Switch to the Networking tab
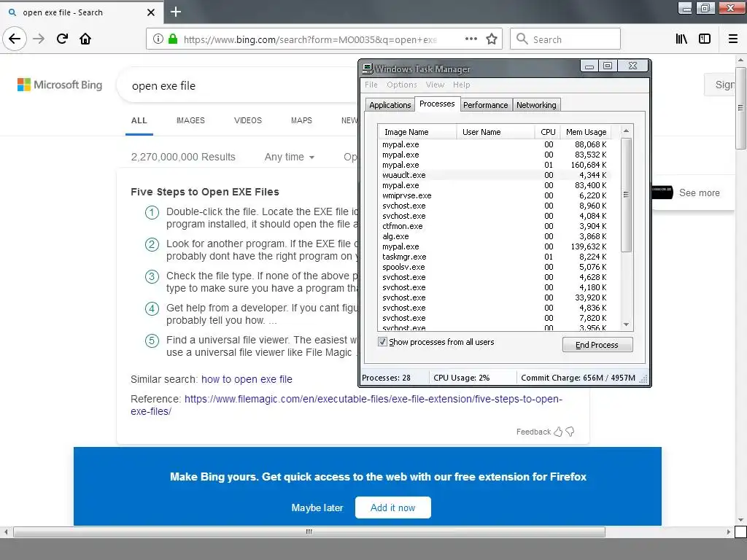 coord(536,105)
